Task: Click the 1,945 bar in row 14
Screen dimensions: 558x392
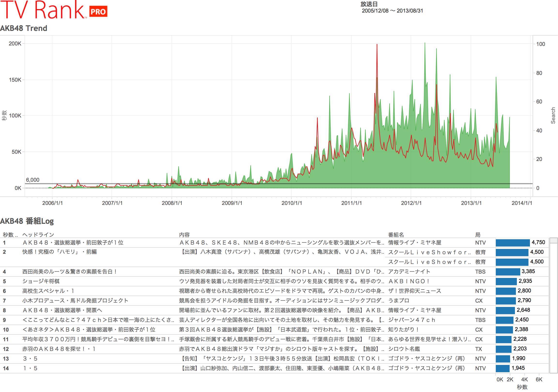Action: (503, 369)
